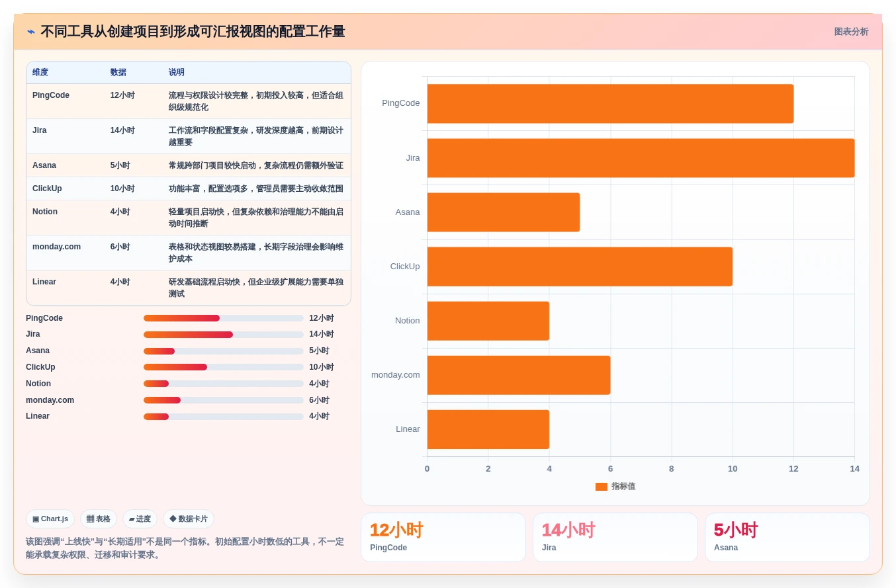Image resolution: width=896 pixels, height=588 pixels.
Task: Select the 进度 tag chip
Action: 140,519
